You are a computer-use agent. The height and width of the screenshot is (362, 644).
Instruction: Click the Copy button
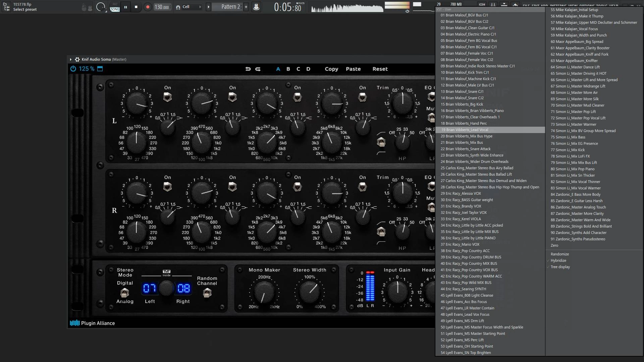(331, 69)
